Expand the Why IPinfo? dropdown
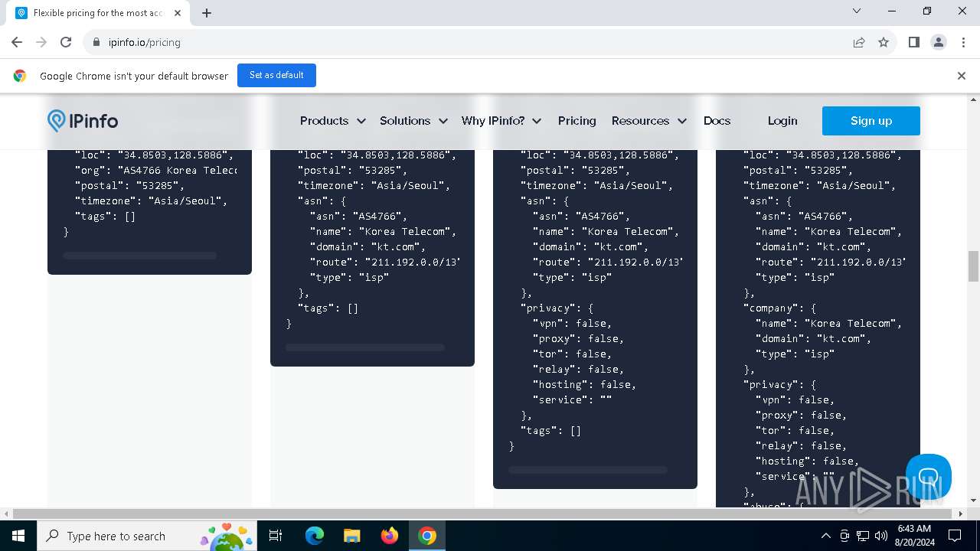The height and width of the screenshot is (551, 980). coord(501,121)
